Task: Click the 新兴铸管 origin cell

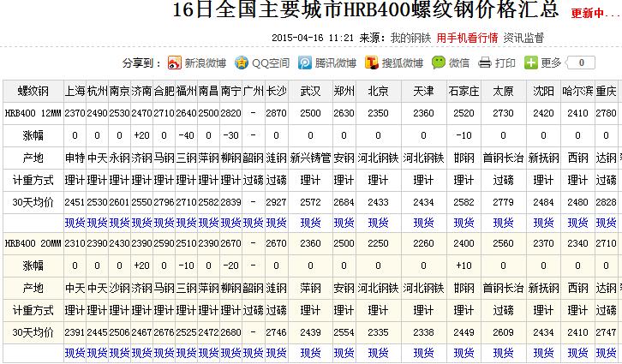Action: click(x=310, y=158)
